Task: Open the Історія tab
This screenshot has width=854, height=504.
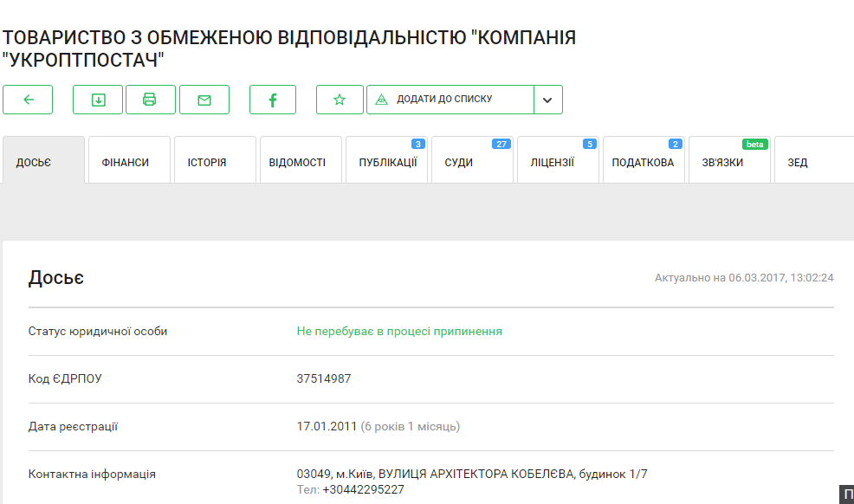Action: [x=207, y=162]
